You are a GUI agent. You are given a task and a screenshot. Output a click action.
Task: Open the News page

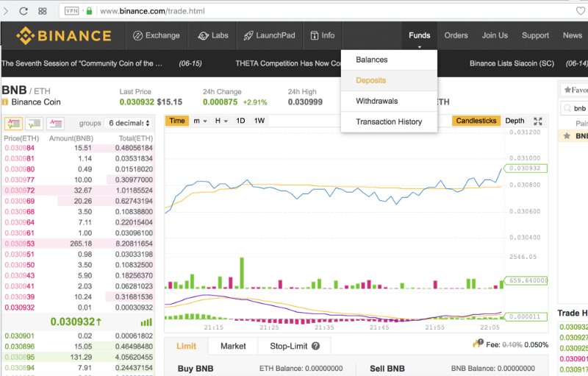coord(573,35)
